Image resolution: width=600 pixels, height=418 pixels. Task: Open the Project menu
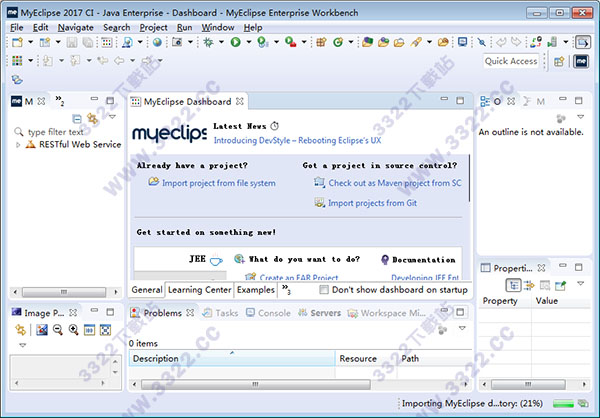click(x=153, y=28)
